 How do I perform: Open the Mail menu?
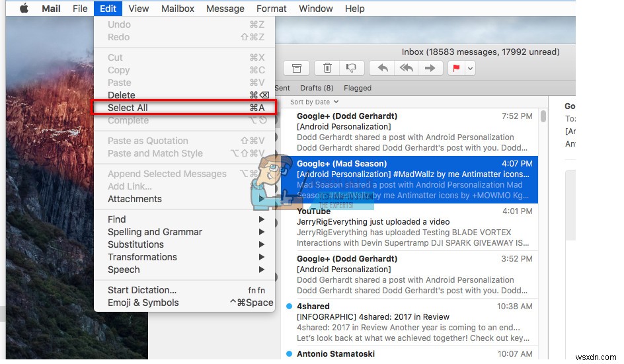tap(51, 9)
